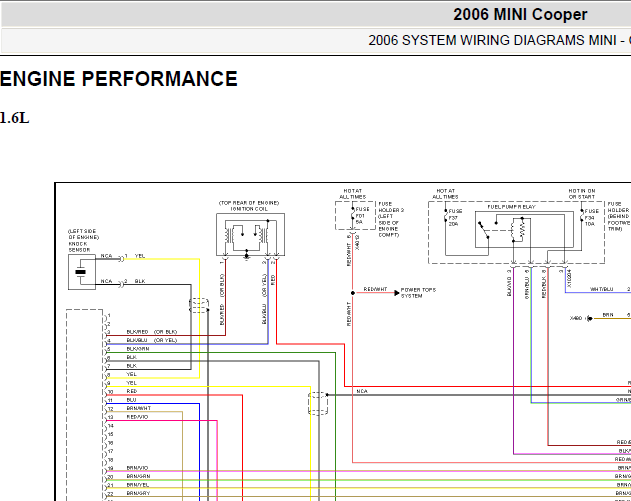Viewport: 631px width, 501px height.
Task: Click 'BLK' label on knock sensor pin 2
Action: point(140,281)
